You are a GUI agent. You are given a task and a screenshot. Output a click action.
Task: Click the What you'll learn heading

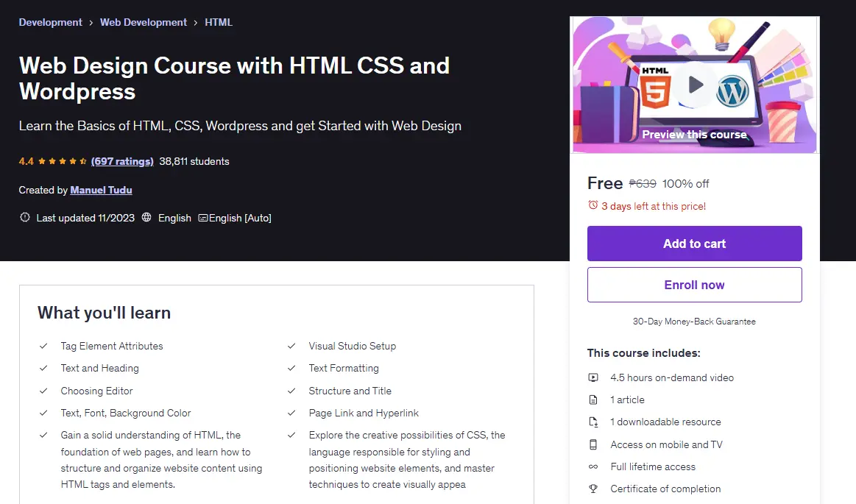pyautogui.click(x=105, y=313)
